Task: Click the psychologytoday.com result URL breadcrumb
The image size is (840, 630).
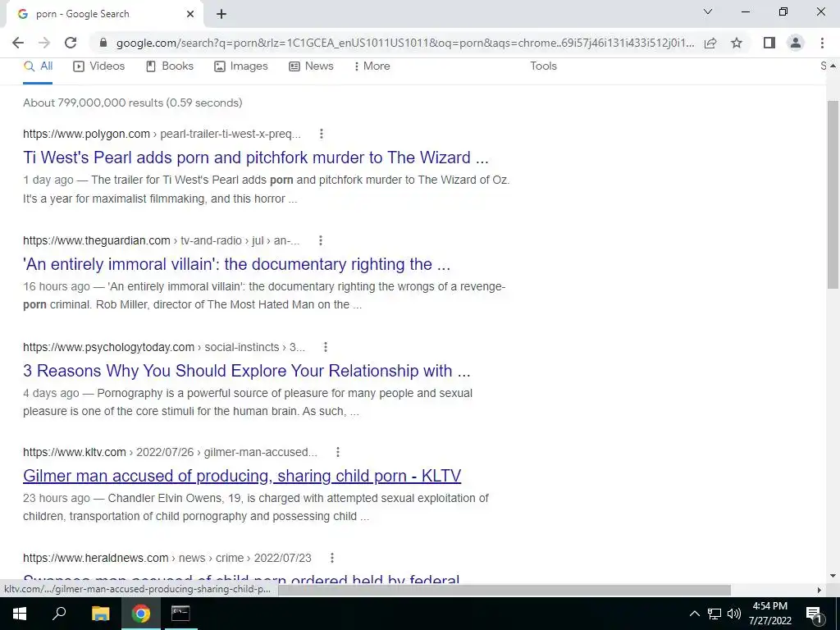Action: [164, 347]
